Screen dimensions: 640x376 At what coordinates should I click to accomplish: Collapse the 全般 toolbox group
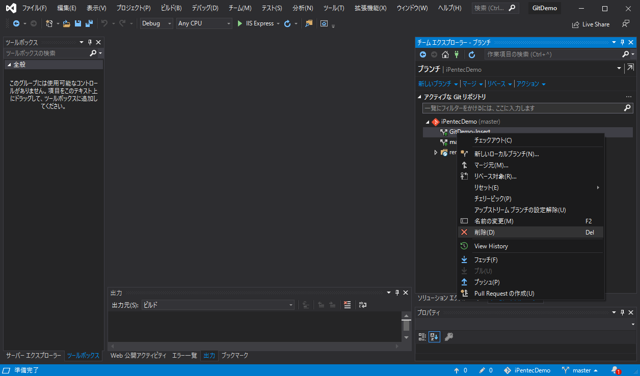(x=9, y=65)
